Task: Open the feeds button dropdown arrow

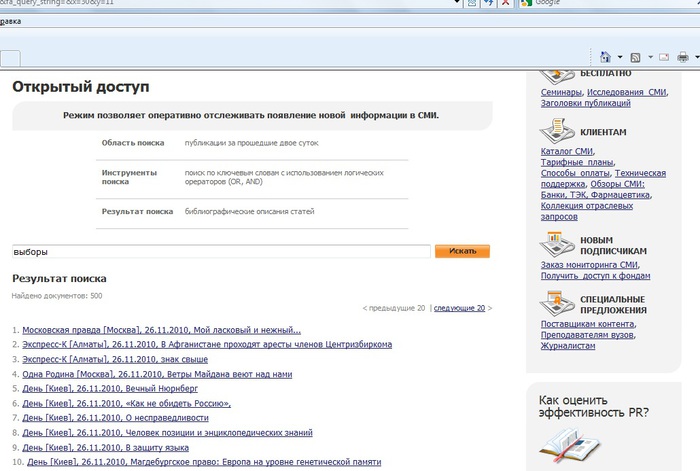Action: 650,57
